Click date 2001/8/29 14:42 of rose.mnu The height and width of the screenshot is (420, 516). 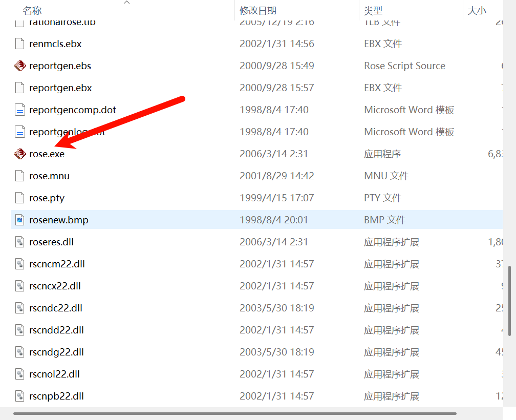click(277, 176)
